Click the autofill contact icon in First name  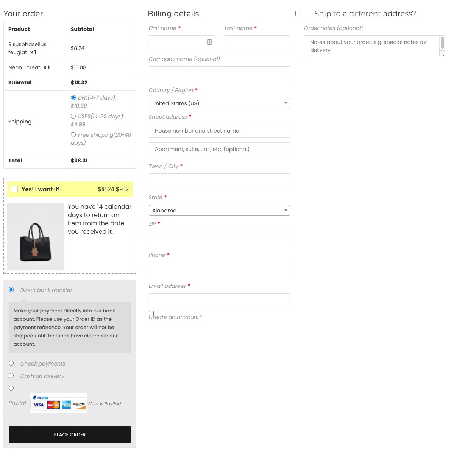[209, 42]
